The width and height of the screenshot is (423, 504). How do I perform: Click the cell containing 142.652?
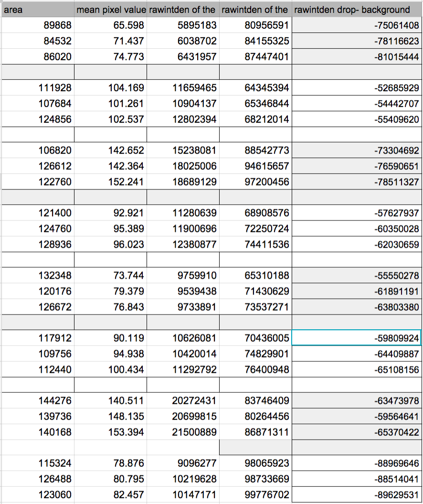click(x=111, y=151)
